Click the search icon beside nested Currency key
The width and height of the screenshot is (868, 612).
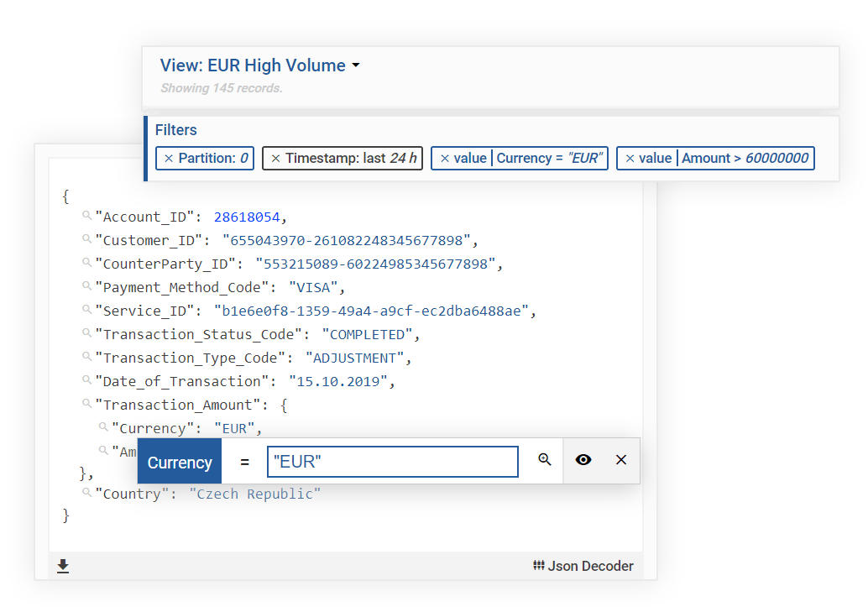(x=103, y=426)
